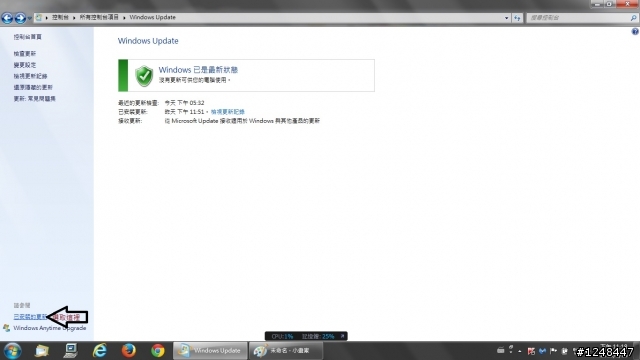Click the keyboard icon in the system tray
The height and width of the screenshot is (360, 640).
(500, 350)
